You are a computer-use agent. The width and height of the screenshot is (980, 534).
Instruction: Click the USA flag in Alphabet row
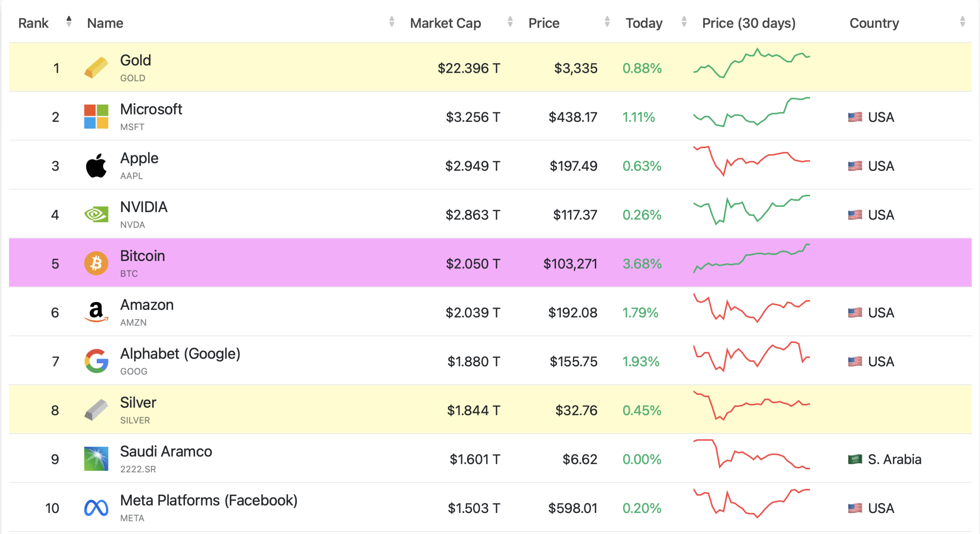(855, 361)
